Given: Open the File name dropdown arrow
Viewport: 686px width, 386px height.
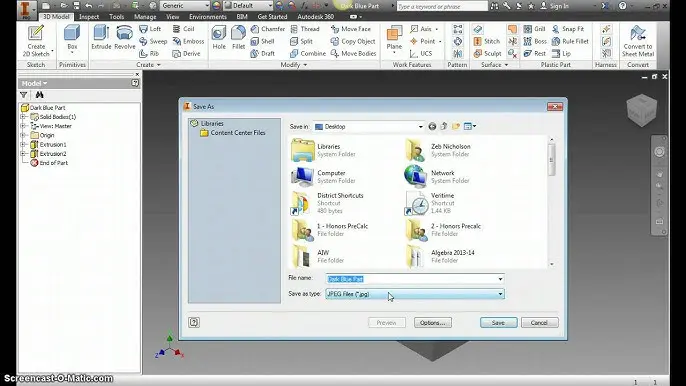Looking at the screenshot, I should (500, 279).
